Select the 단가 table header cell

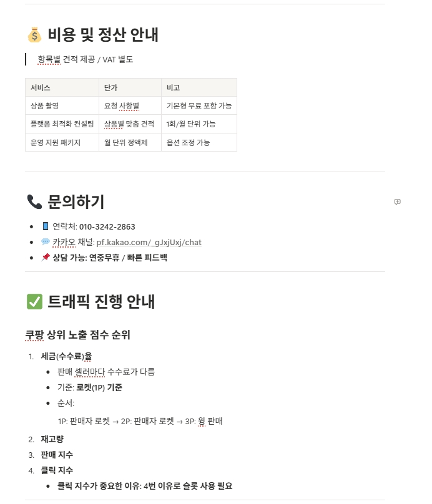click(130, 87)
